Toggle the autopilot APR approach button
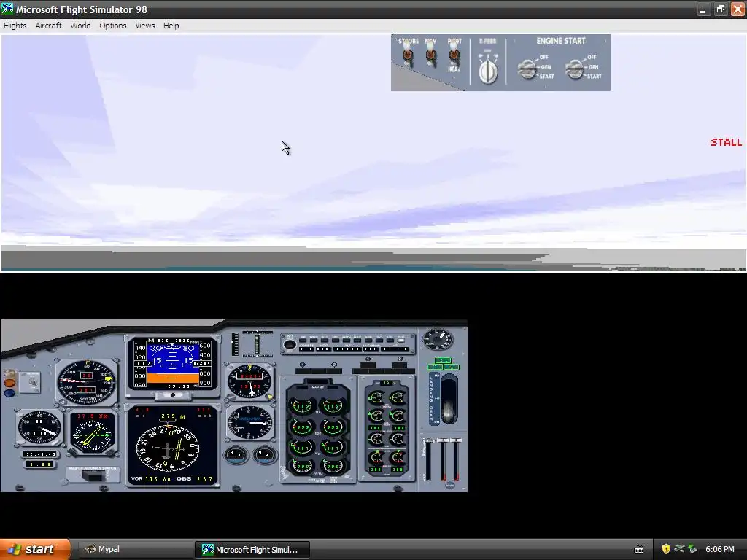This screenshot has height=560, width=747. tap(368, 340)
